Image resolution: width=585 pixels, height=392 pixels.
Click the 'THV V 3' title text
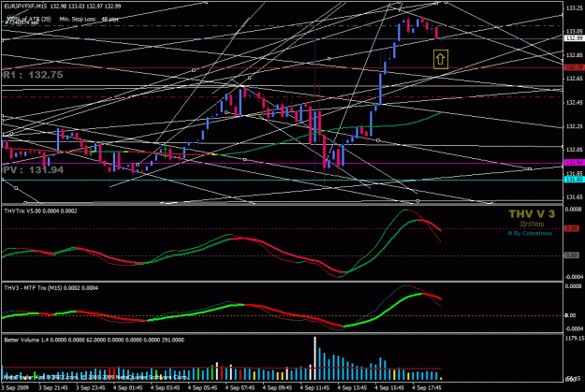[x=532, y=213]
